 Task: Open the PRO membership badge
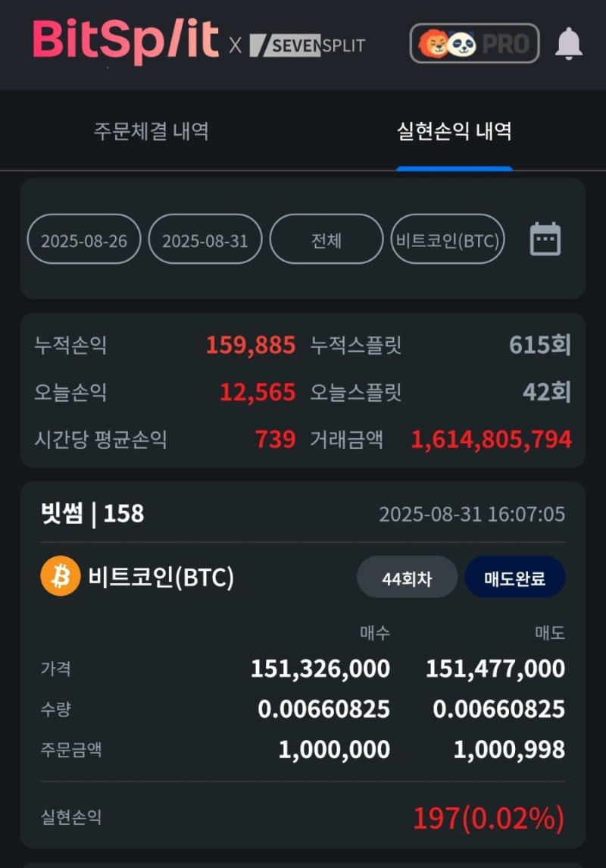coord(473,44)
